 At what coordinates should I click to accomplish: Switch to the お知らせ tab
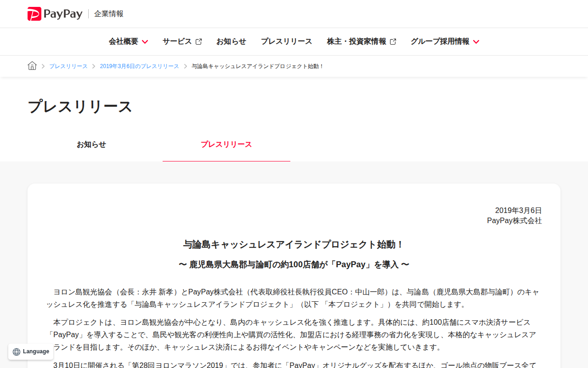point(91,144)
